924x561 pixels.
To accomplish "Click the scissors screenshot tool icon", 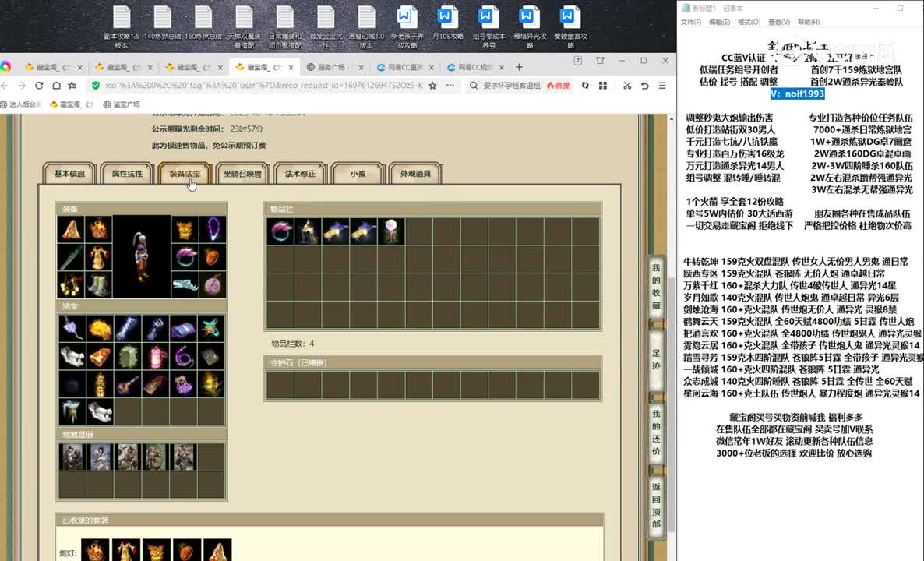I will 627,86.
